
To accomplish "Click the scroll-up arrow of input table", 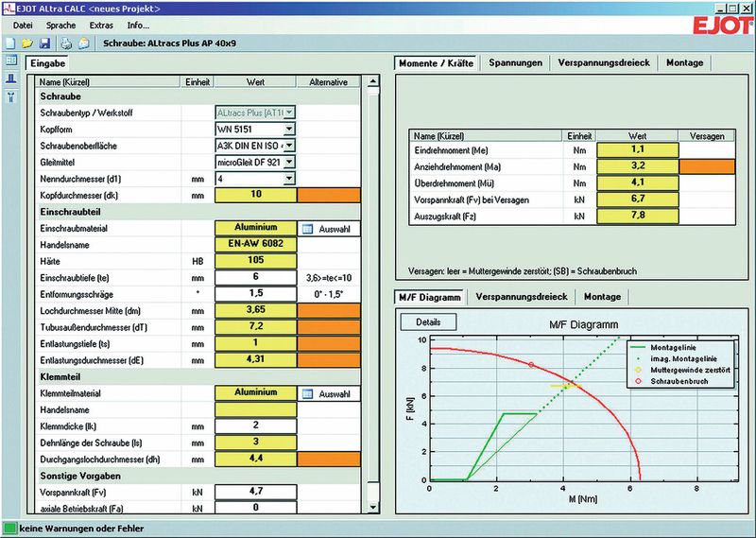I will tap(372, 81).
